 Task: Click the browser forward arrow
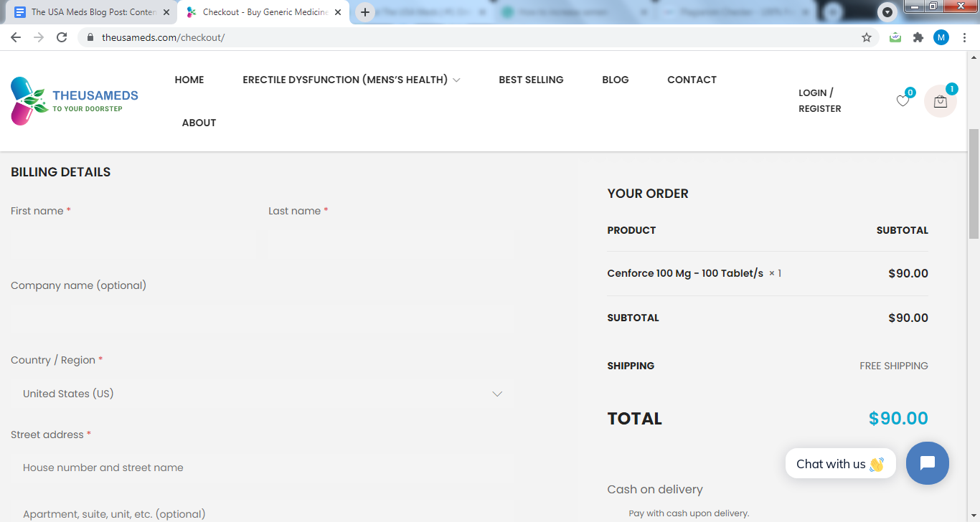pyautogui.click(x=39, y=37)
